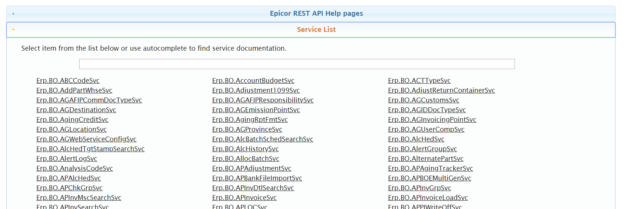This screenshot has height=209, width=644.
Task: Open Erp.BO.AlcHedTgtStampSearchSvc link
Action: (90, 149)
